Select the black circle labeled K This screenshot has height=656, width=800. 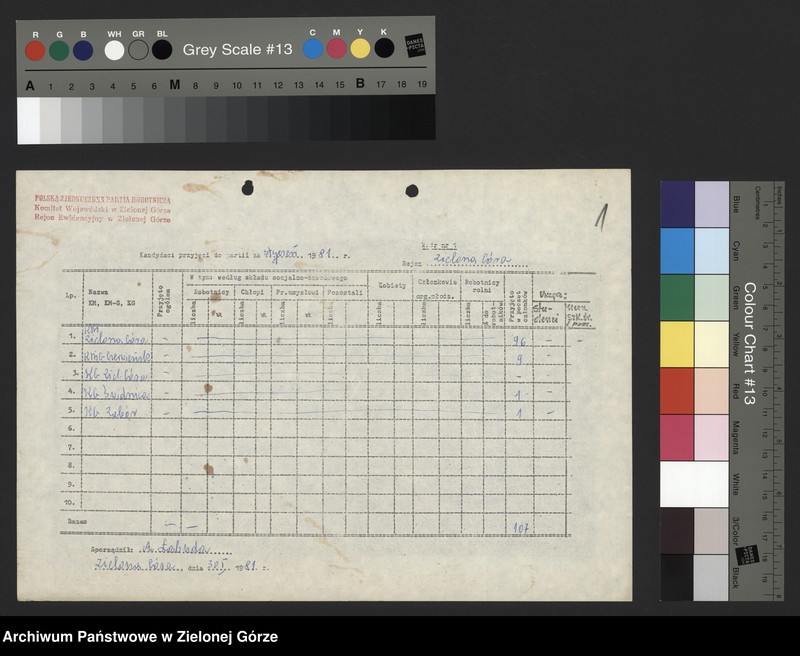pyautogui.click(x=384, y=48)
